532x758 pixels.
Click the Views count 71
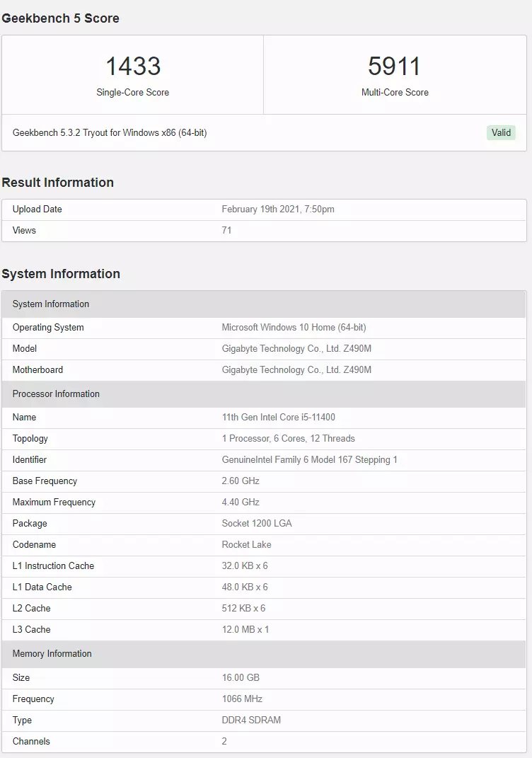tap(226, 230)
